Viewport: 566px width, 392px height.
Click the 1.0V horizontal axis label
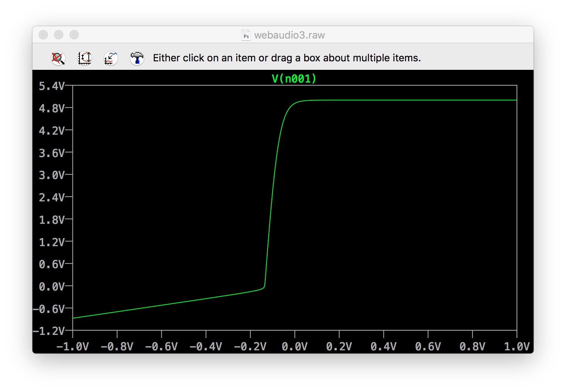[x=517, y=346]
